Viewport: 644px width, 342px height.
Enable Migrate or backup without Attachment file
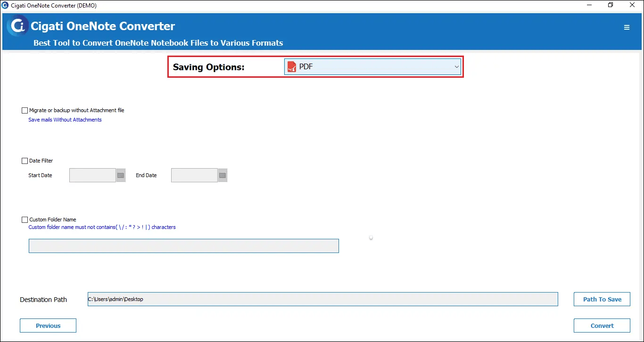tap(25, 110)
